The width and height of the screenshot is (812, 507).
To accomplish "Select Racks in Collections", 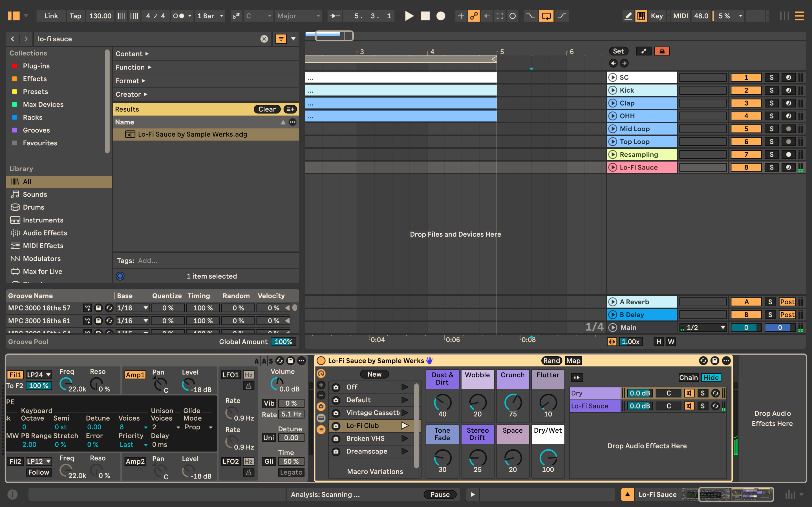I will [x=32, y=117].
